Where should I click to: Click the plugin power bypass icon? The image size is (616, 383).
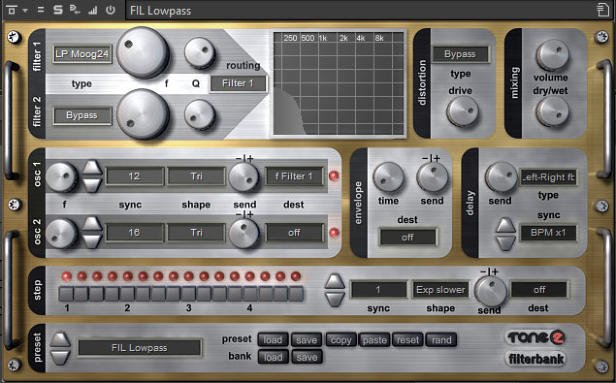pos(110,10)
